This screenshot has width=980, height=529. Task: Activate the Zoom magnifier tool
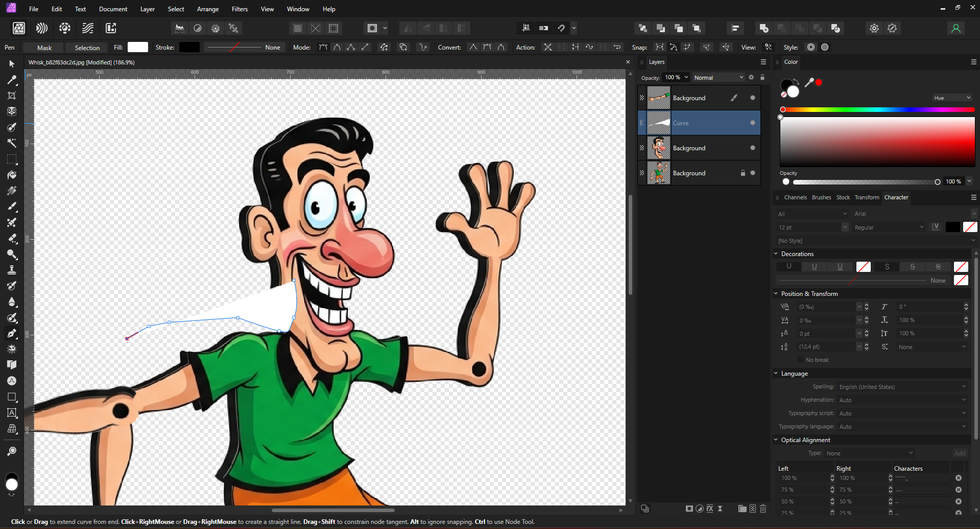click(x=12, y=451)
